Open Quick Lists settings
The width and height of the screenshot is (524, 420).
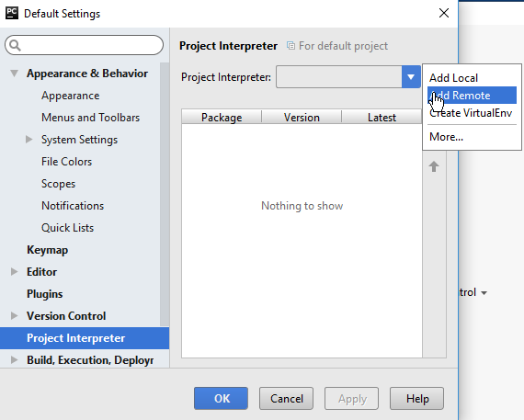tap(67, 228)
